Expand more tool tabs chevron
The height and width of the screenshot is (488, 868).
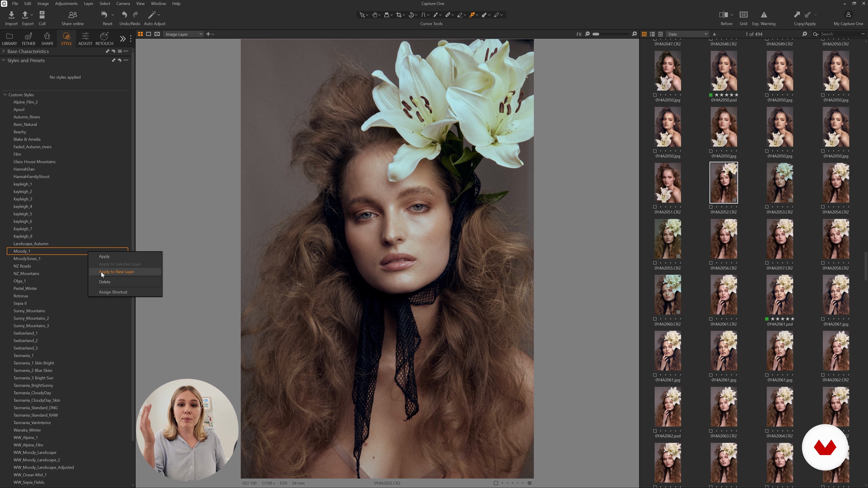(x=123, y=39)
